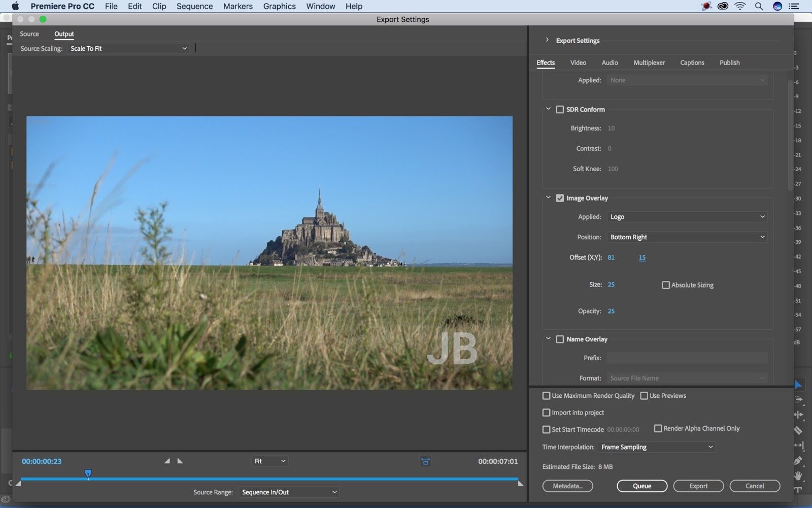Click the Set Out Point triangle icon
This screenshot has width=812, height=508.
pos(180,461)
